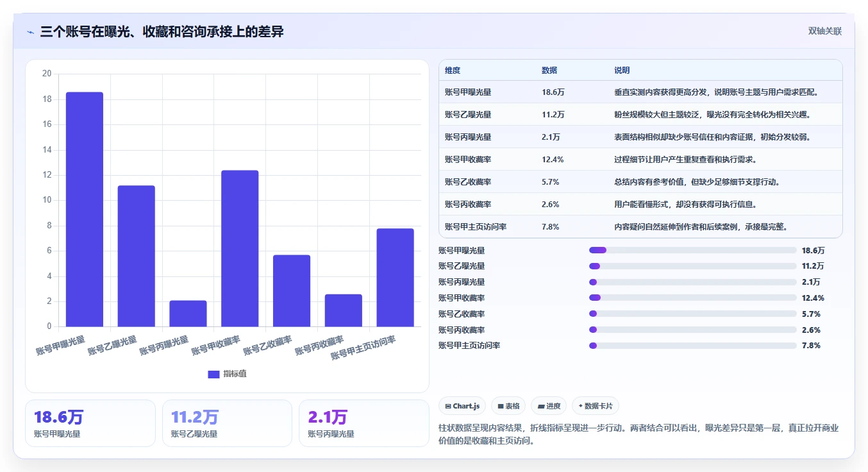Click the 维度 table column header
The image size is (868, 472).
click(x=453, y=71)
